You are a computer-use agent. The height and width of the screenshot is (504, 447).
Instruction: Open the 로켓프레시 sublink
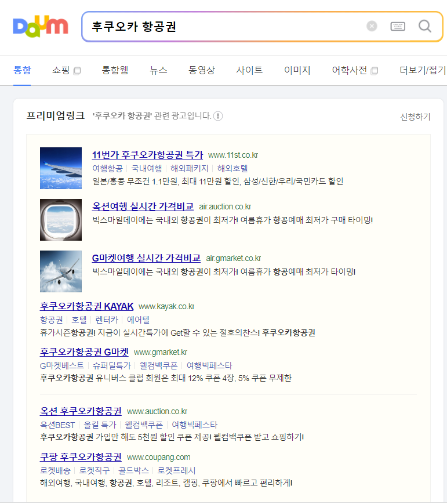(x=176, y=470)
